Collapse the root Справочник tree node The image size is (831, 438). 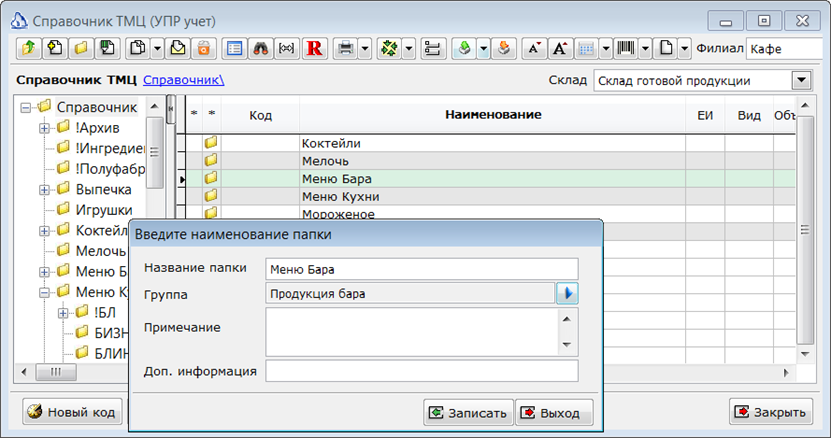tap(25, 108)
